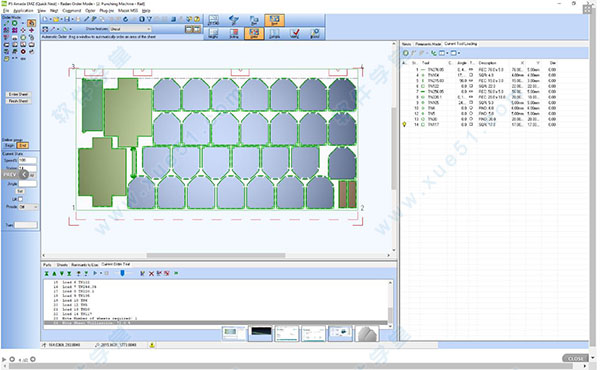
Task: Expand the arrow next to new document icon
Action: (50, 19)
